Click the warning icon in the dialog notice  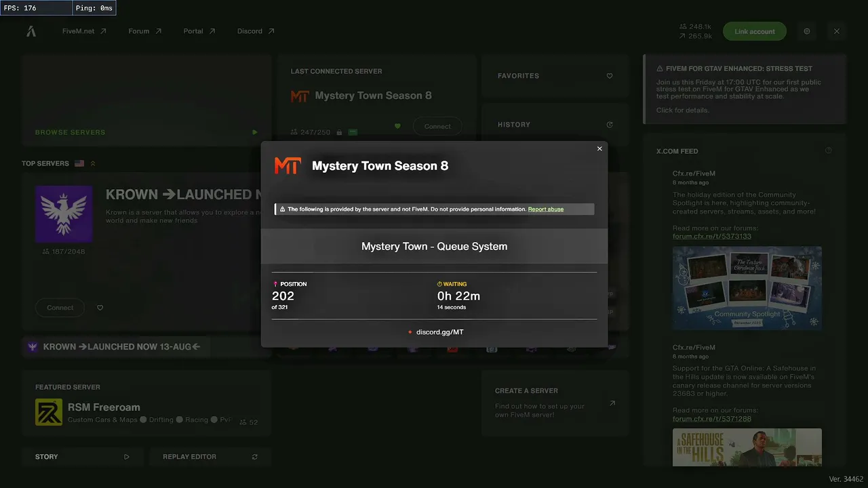[282, 209]
